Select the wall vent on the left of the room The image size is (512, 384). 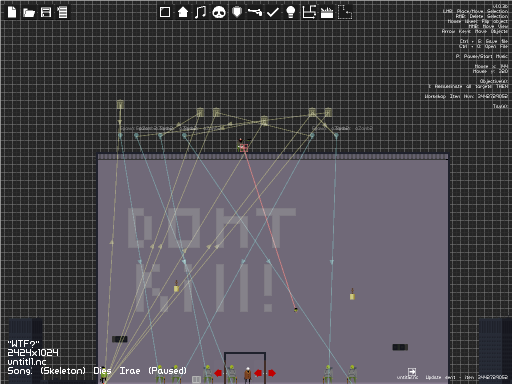[119, 339]
